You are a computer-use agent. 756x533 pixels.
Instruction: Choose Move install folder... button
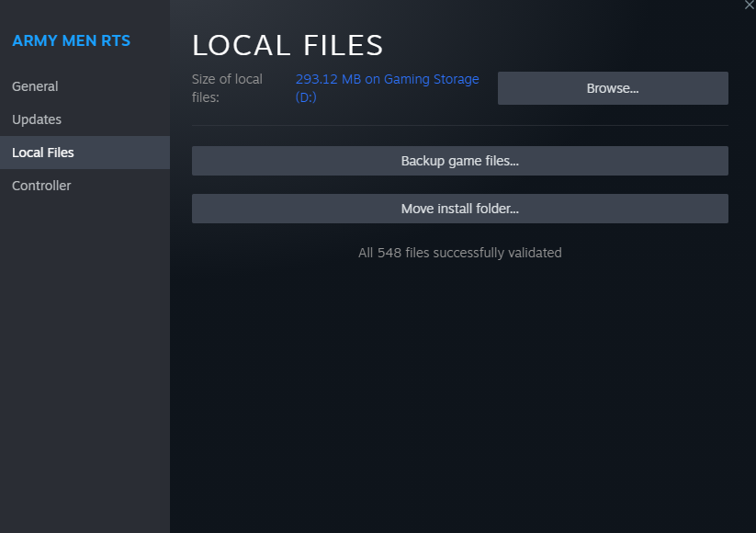459,209
